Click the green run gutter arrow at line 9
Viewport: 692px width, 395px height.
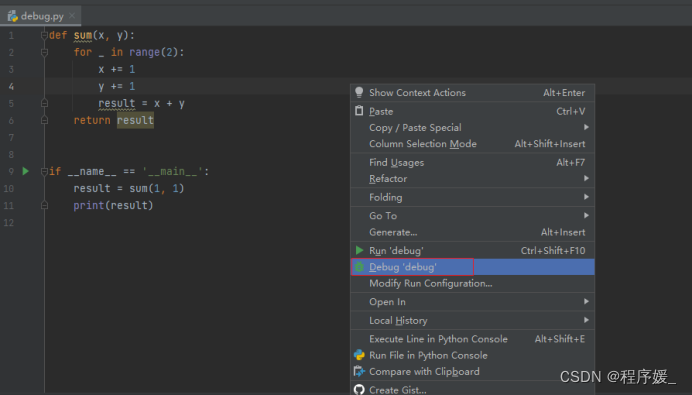26,171
